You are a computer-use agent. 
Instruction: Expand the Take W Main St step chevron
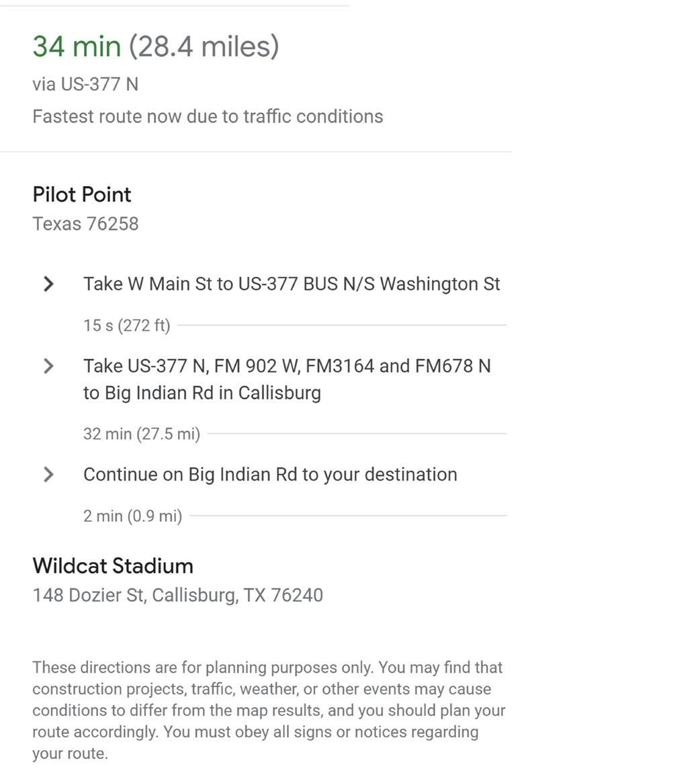tap(48, 284)
